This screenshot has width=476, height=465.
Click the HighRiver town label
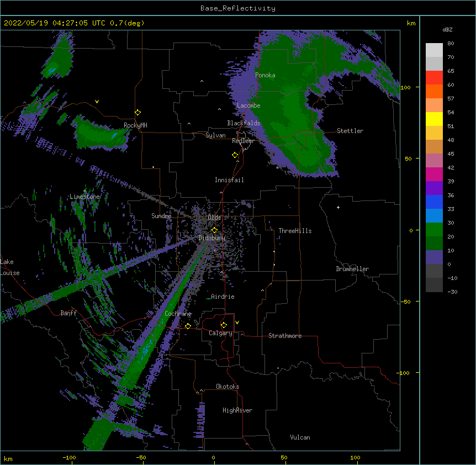pos(237,410)
